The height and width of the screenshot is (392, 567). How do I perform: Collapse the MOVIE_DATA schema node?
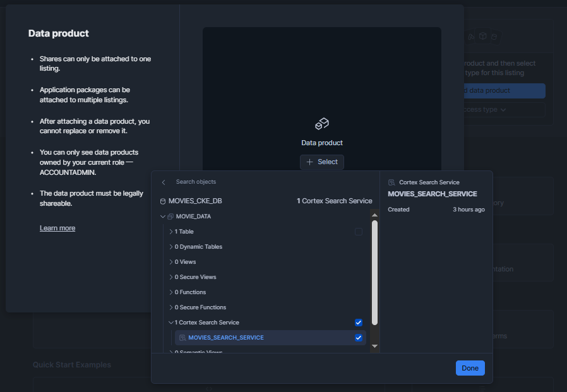click(x=163, y=217)
